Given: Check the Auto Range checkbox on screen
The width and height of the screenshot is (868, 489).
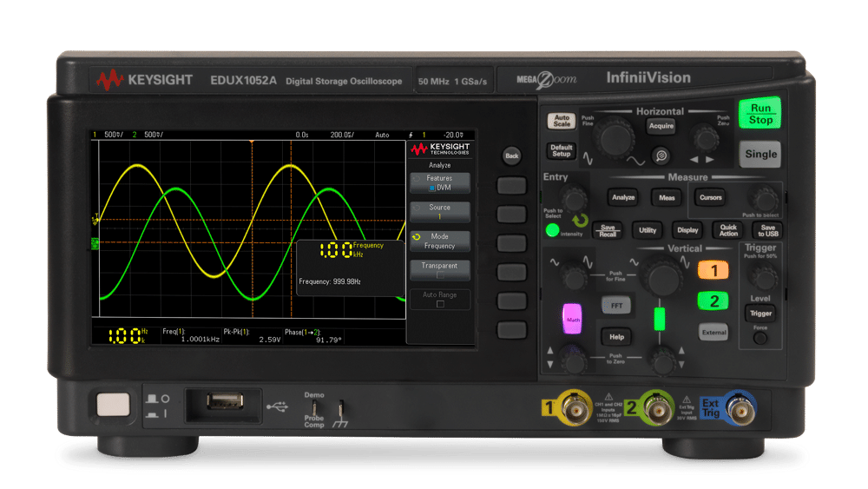Looking at the screenshot, I should click(x=440, y=304).
